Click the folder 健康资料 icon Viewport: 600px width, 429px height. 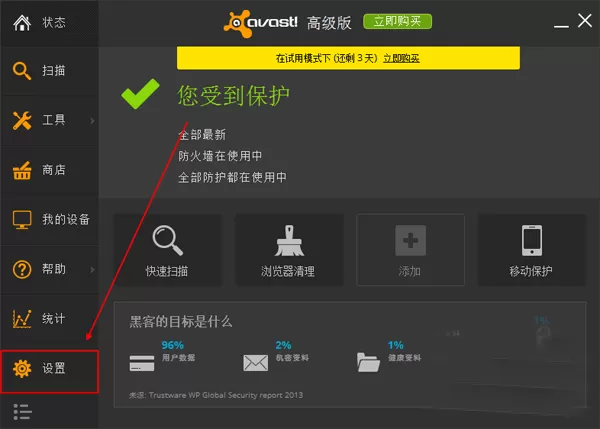[368, 362]
